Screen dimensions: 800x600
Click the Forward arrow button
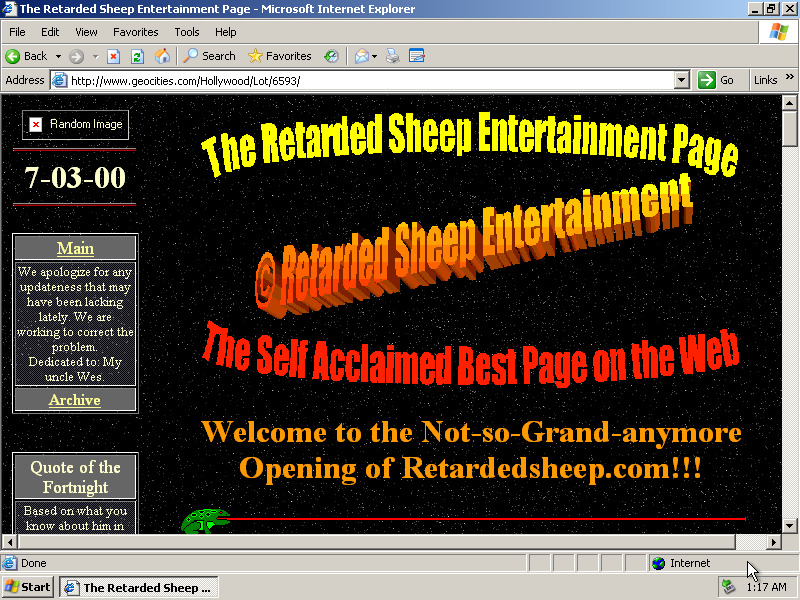click(76, 56)
